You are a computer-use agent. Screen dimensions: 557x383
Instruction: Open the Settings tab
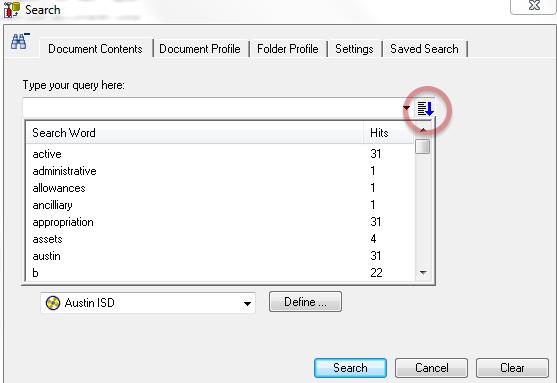click(x=354, y=49)
